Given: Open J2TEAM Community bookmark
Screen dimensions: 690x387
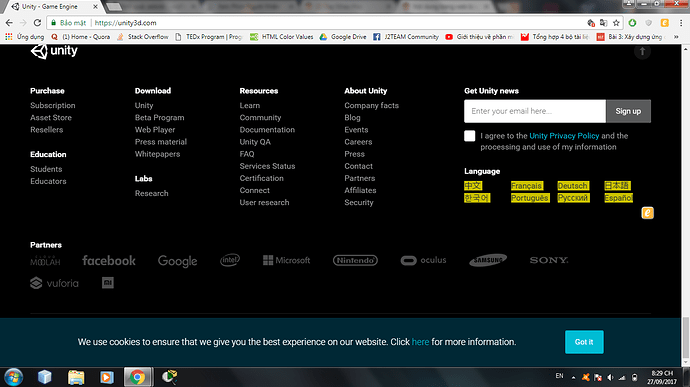Looking at the screenshot, I should pyautogui.click(x=406, y=37).
